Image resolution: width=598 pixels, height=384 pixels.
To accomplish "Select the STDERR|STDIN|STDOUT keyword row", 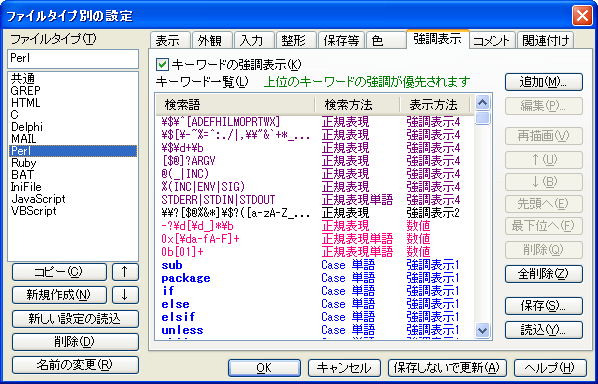I will pyautogui.click(x=315, y=200).
